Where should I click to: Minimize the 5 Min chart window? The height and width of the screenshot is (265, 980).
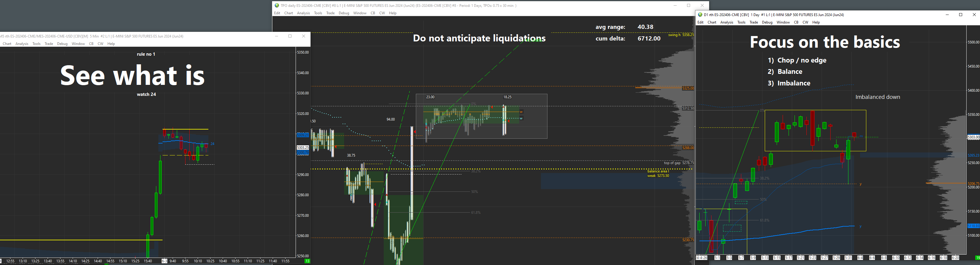click(x=277, y=36)
